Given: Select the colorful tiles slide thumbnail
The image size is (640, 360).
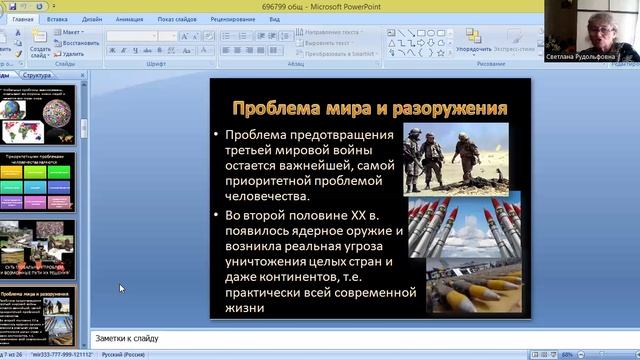Looking at the screenshot, I should [38, 182].
